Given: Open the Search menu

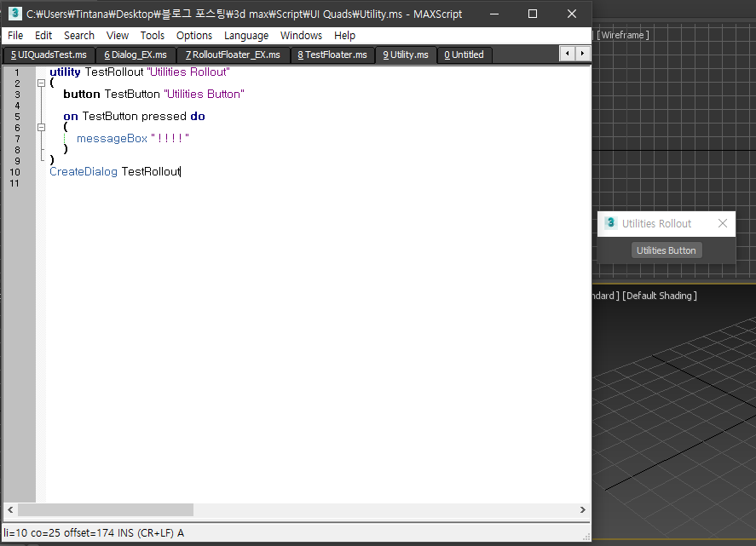Looking at the screenshot, I should (x=79, y=36).
